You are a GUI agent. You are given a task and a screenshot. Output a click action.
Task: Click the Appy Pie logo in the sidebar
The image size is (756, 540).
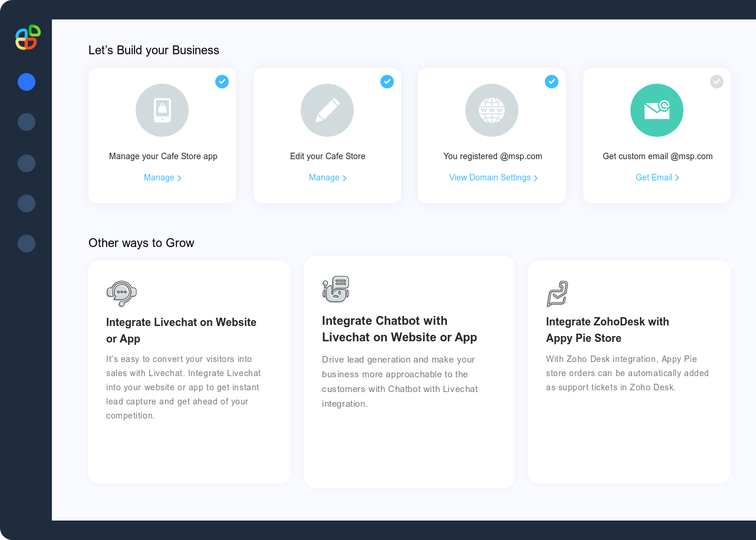pos(27,37)
